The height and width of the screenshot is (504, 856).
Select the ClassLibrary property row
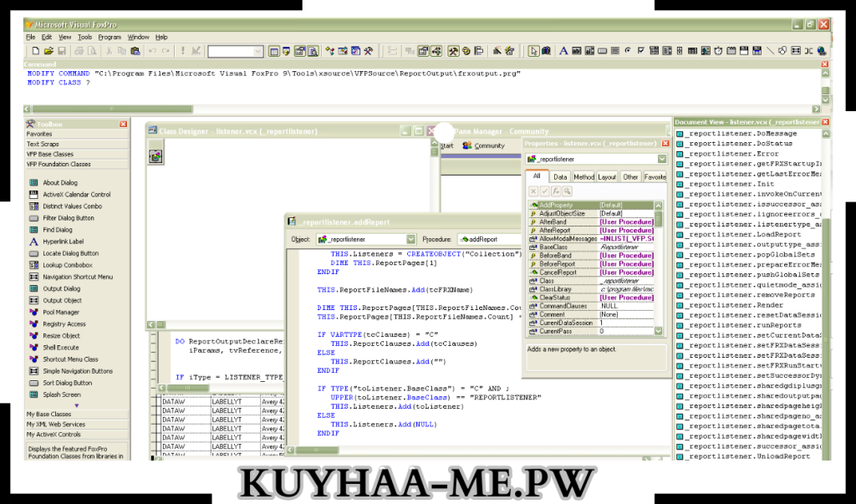point(591,289)
